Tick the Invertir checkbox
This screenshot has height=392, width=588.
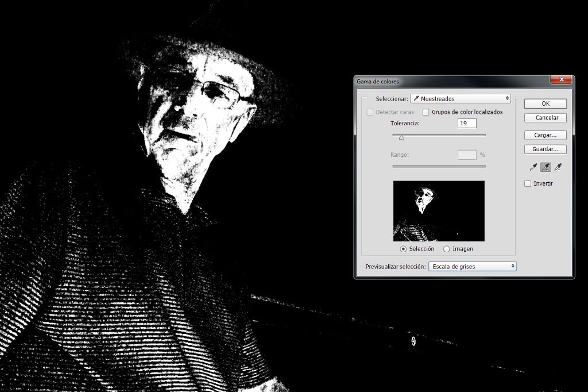(x=528, y=183)
